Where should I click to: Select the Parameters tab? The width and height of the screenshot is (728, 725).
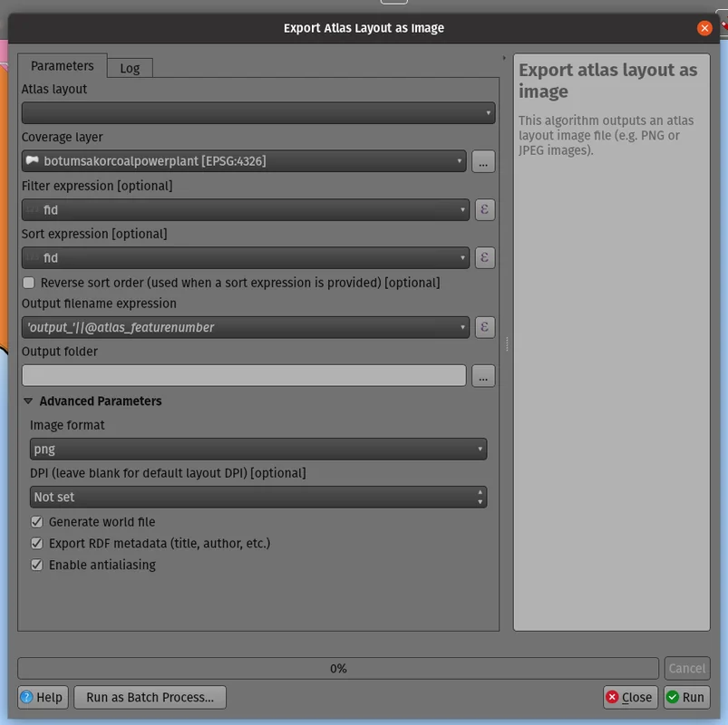(62, 66)
